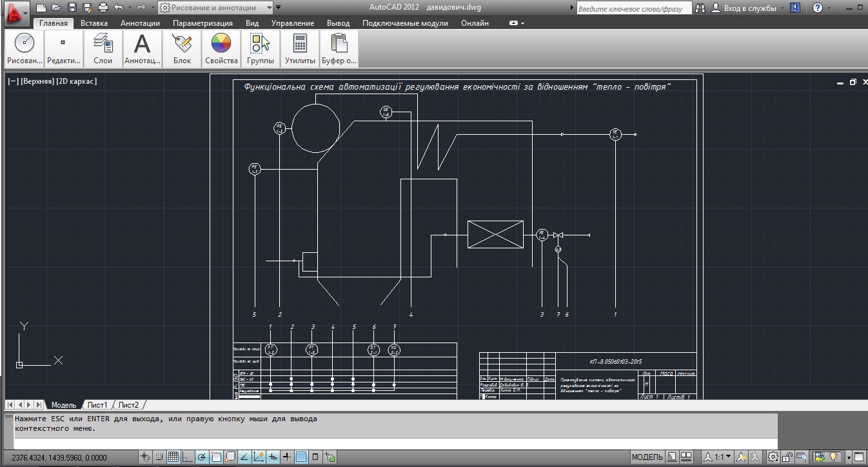Open the workspace selector Рисование и аннотации
The width and height of the screenshot is (868, 467).
pyautogui.click(x=215, y=8)
